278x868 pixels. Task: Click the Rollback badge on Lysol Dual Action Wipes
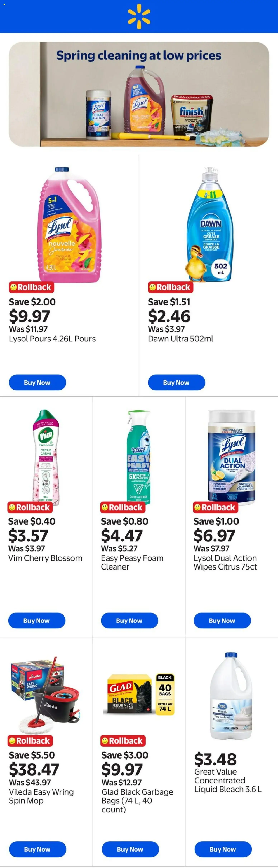(215, 508)
